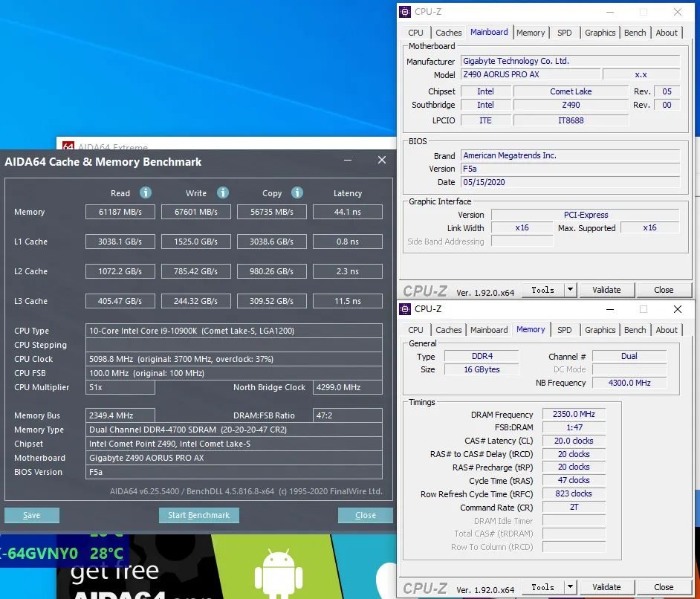This screenshot has height=599, width=700.
Task: Click Row Refresh Cycle Time value 823 clocks
Action: coord(574,493)
